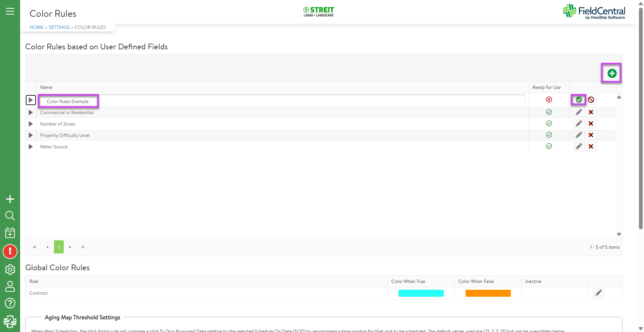Viewport: 644px width, 332px height.
Task: Save the Color Rules Example row edit
Action: (x=579, y=100)
